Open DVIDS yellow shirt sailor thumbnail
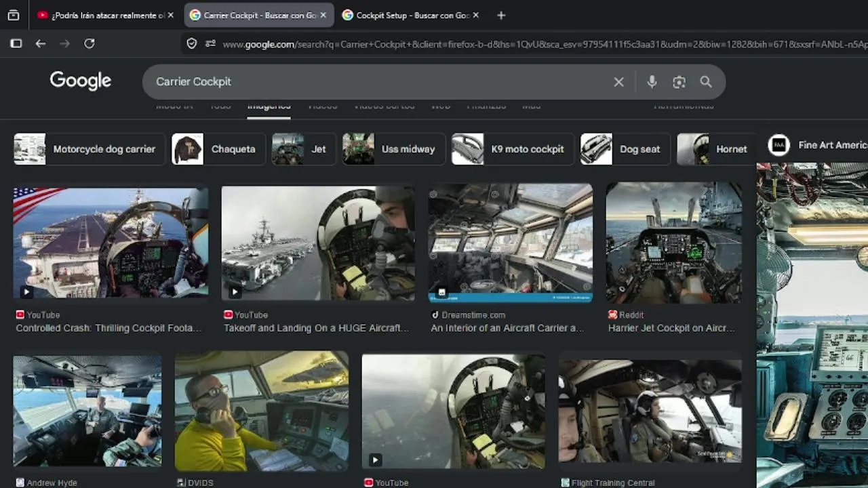 pos(262,411)
